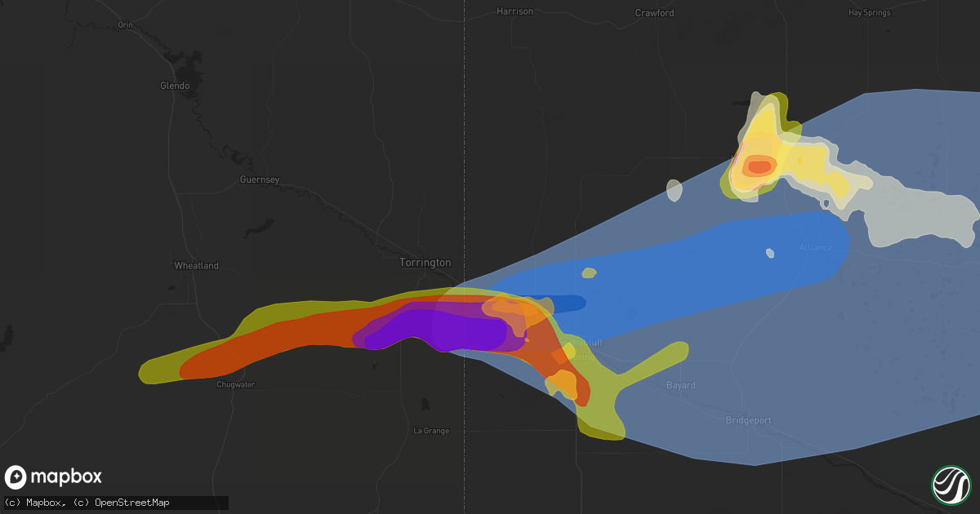Select the Chugwater town label
Viewport: 980px width, 514px height.
point(236,384)
